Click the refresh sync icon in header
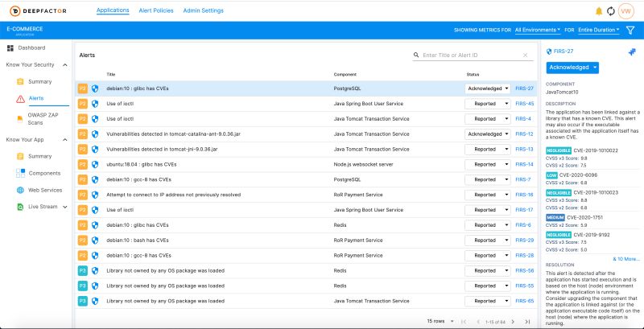The height and width of the screenshot is (329, 644). pos(611,11)
